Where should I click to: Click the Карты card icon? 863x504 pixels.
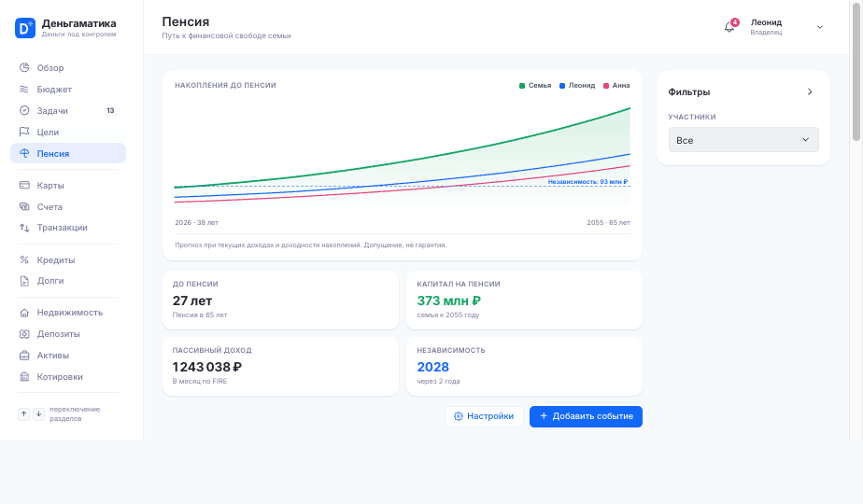pyautogui.click(x=24, y=186)
